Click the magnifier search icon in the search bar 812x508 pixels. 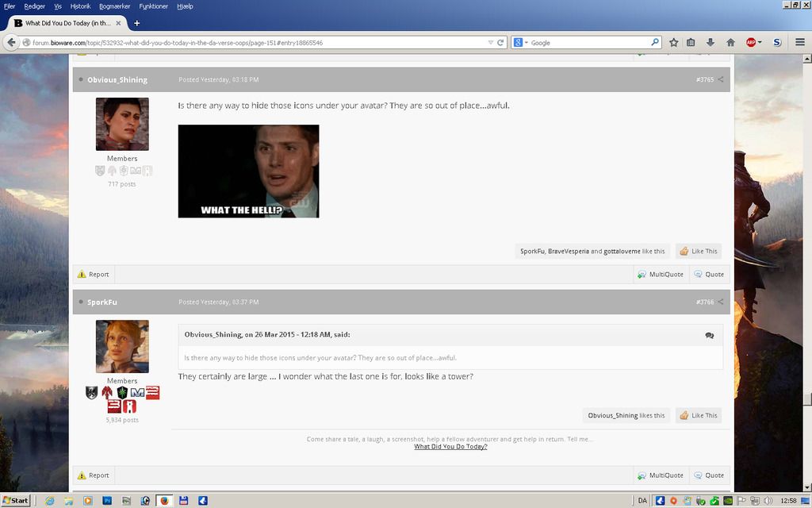point(656,41)
